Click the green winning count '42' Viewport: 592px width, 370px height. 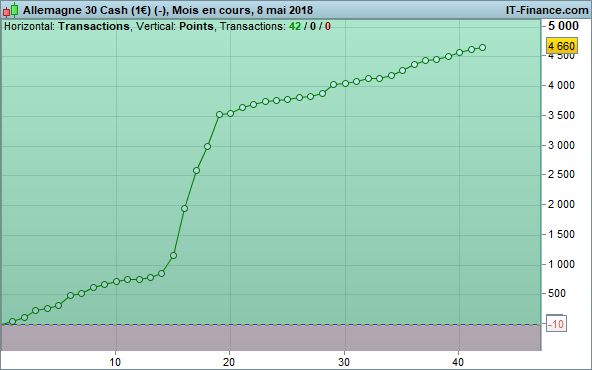coord(295,26)
